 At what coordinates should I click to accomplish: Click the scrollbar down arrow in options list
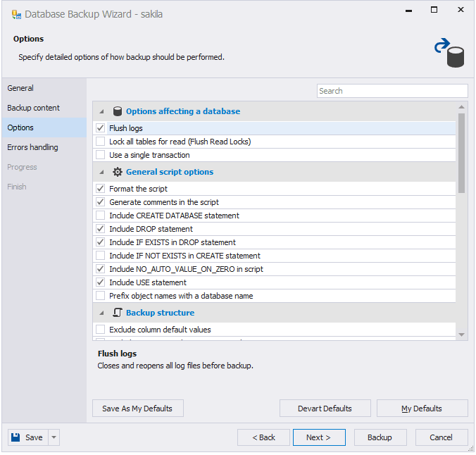tap(461, 335)
